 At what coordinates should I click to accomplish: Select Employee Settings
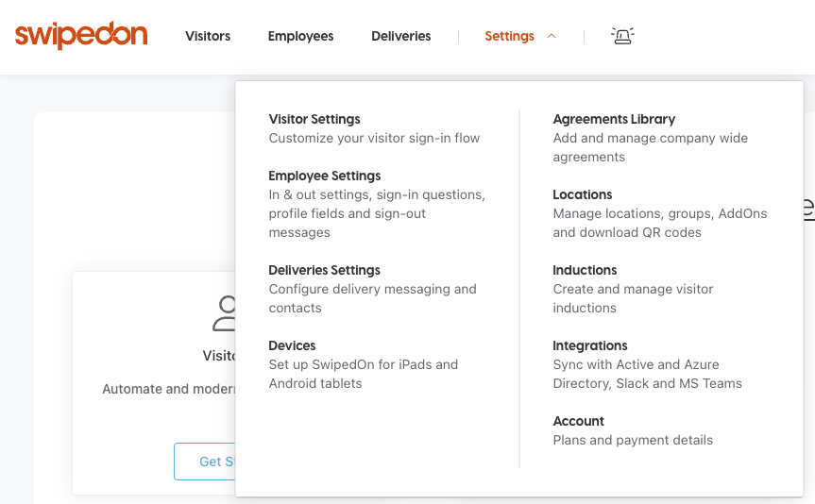coord(324,176)
